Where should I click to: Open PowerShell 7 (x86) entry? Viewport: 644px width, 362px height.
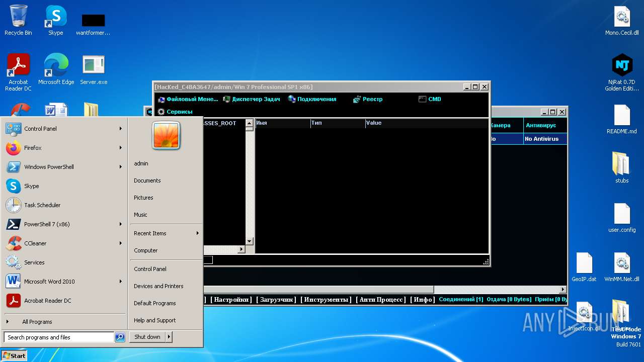(x=64, y=224)
